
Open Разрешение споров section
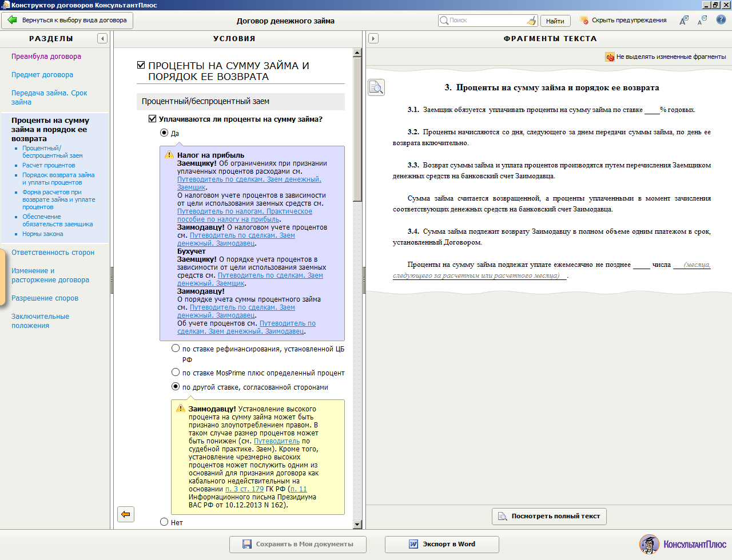(45, 298)
